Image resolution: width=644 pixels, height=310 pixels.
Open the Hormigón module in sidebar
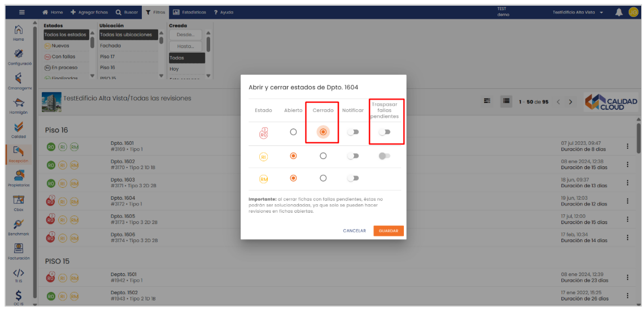click(18, 103)
